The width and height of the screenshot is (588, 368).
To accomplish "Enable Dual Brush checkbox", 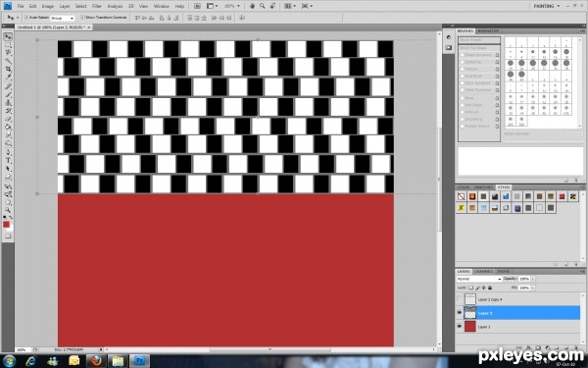I will [x=462, y=77].
